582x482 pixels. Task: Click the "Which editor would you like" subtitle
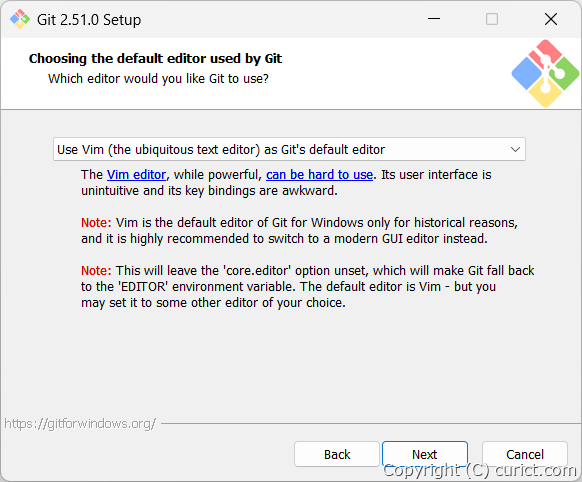click(x=158, y=79)
